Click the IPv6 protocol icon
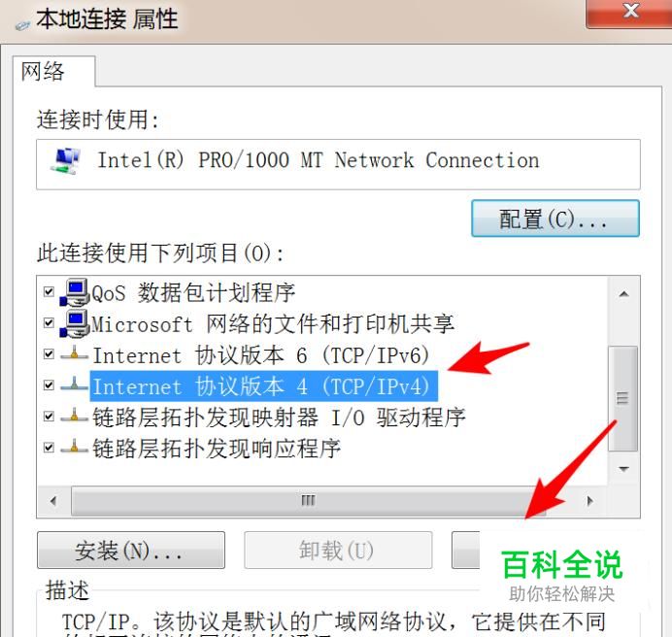The height and width of the screenshot is (637, 672). tap(74, 354)
